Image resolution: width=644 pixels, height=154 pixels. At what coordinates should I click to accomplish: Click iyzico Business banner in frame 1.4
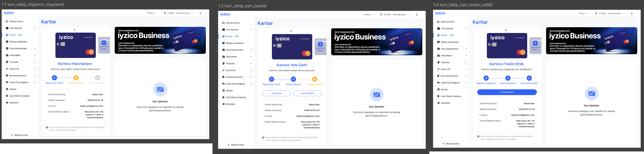click(x=591, y=41)
